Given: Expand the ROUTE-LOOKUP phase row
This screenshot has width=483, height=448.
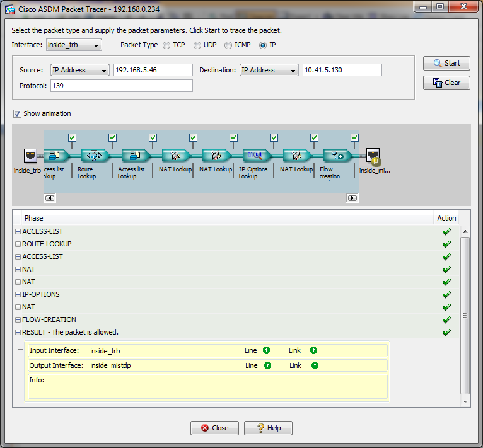Looking at the screenshot, I should tap(18, 244).
